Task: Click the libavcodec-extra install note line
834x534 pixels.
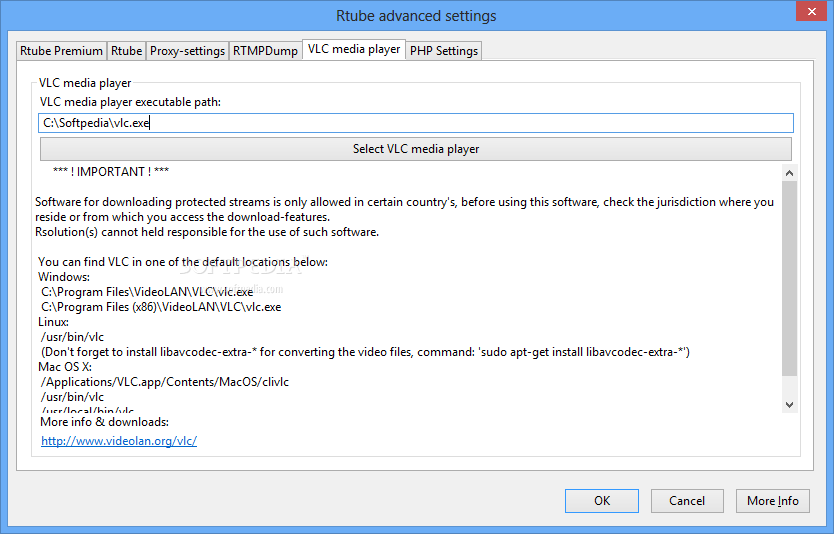Action: pos(365,352)
